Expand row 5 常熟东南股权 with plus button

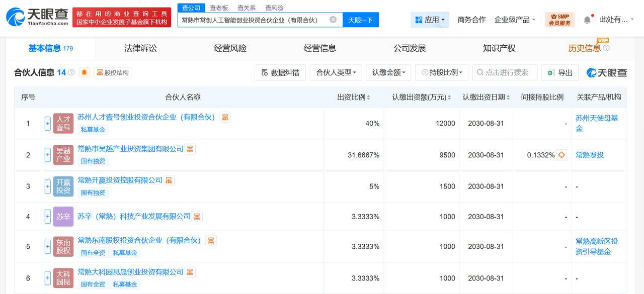click(48, 246)
